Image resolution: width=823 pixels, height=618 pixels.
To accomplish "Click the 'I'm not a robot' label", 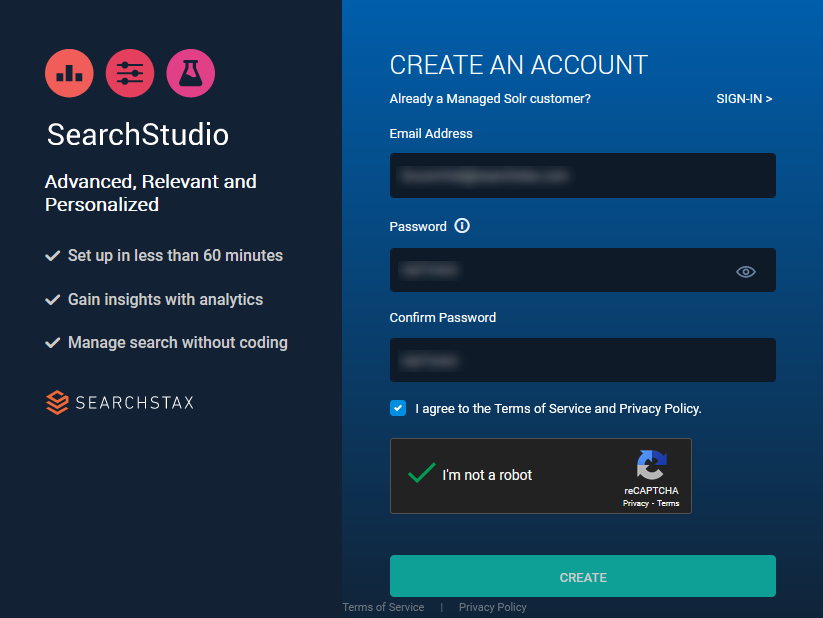I will [x=487, y=475].
